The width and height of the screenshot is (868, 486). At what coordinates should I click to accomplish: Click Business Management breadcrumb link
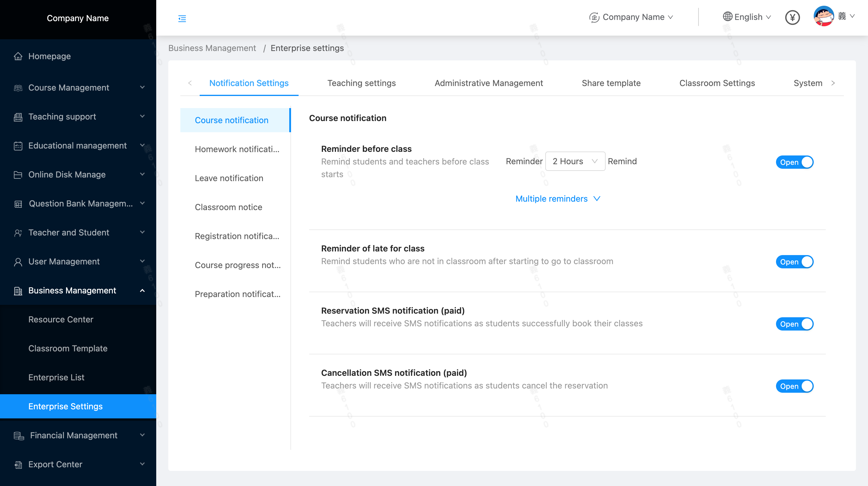(212, 48)
